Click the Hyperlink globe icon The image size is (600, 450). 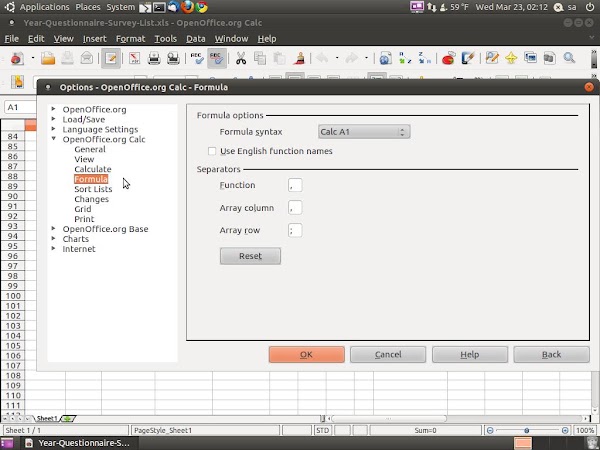[385, 59]
